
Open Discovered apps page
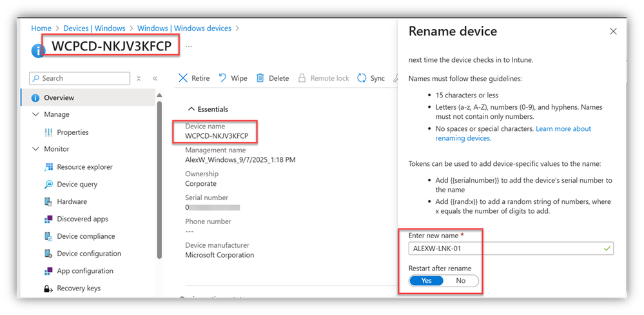tap(83, 219)
